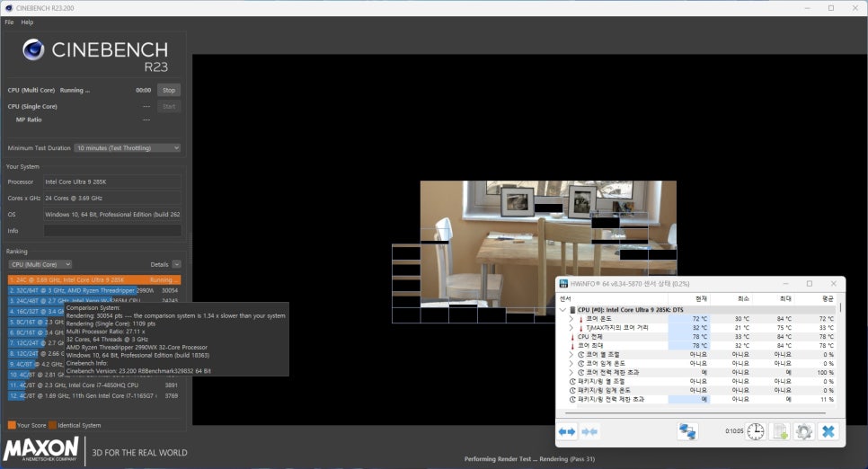This screenshot has height=469, width=868.
Task: Click the grayed shrink columns arrows icon
Action: tap(589, 432)
